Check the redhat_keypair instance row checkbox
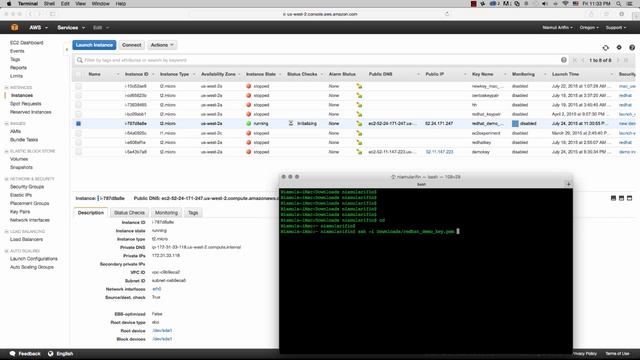 pyautogui.click(x=78, y=114)
